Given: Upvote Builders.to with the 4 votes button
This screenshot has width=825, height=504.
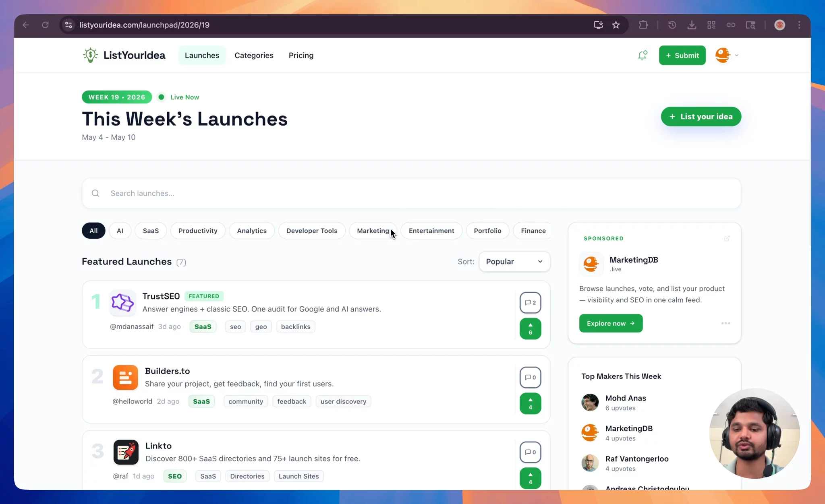Looking at the screenshot, I should pos(530,403).
